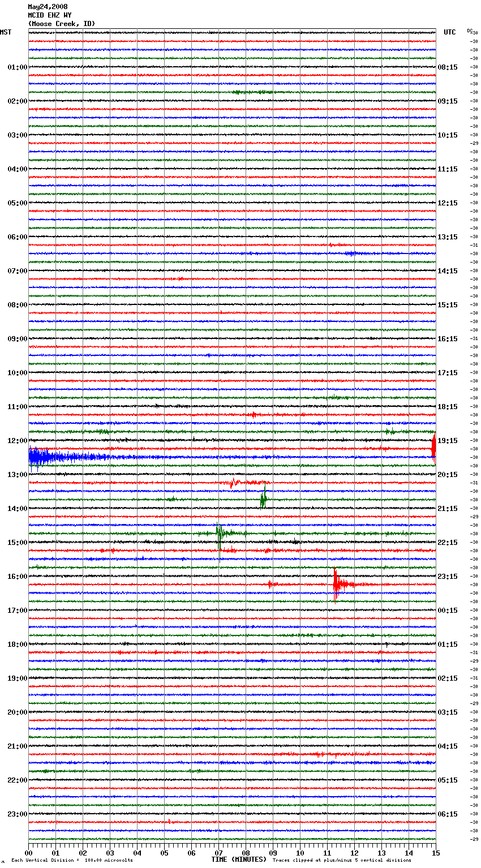The height and width of the screenshot is (868, 481).
Task: Click bottom axis tick label 07
Action: click(x=218, y=853)
